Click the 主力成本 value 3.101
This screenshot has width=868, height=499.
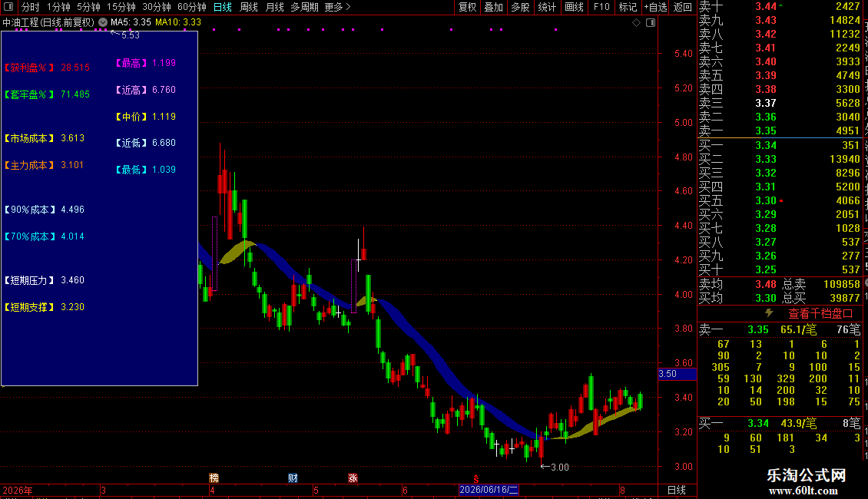pyautogui.click(x=72, y=165)
